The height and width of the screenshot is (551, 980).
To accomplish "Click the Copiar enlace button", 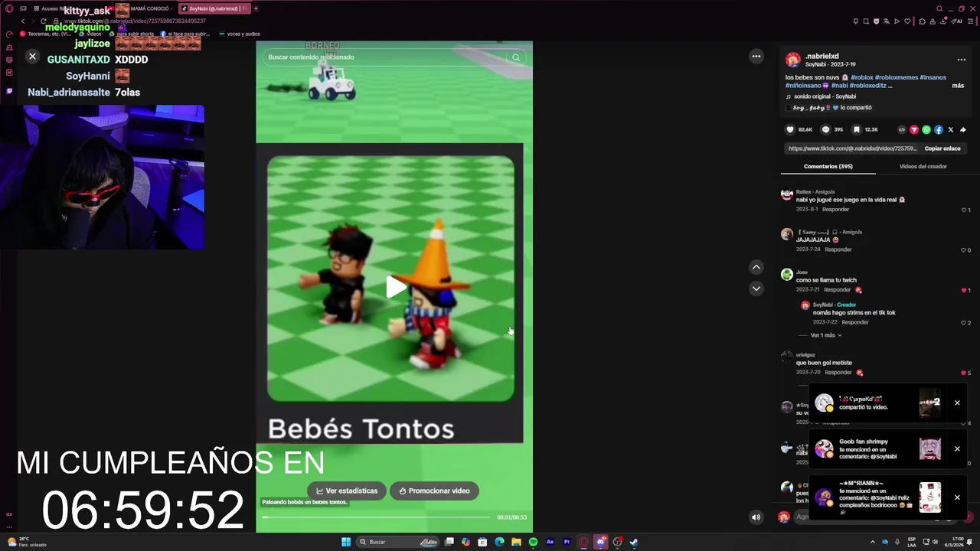I will (942, 148).
